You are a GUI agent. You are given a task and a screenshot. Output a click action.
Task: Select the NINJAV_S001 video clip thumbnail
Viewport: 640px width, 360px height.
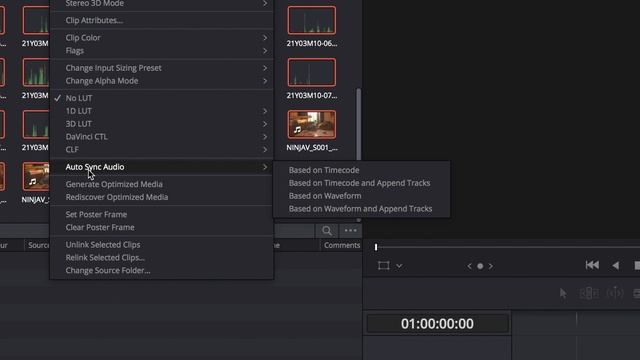point(312,124)
